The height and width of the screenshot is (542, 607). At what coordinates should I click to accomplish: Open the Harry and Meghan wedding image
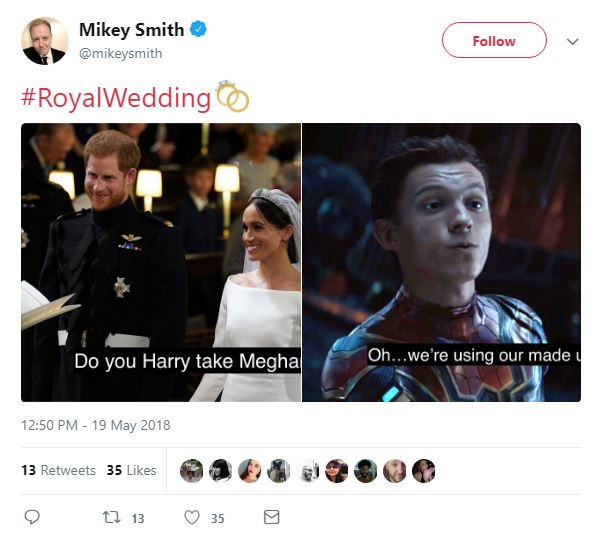(x=161, y=262)
